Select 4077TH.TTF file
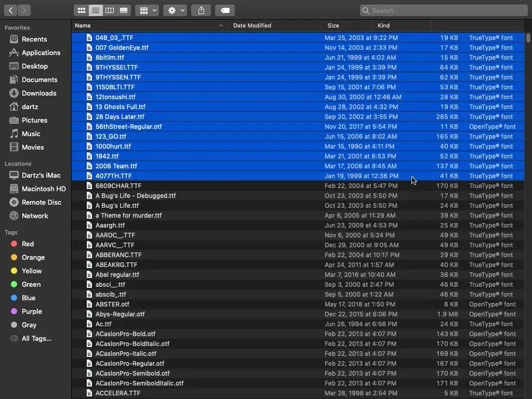 298,176
